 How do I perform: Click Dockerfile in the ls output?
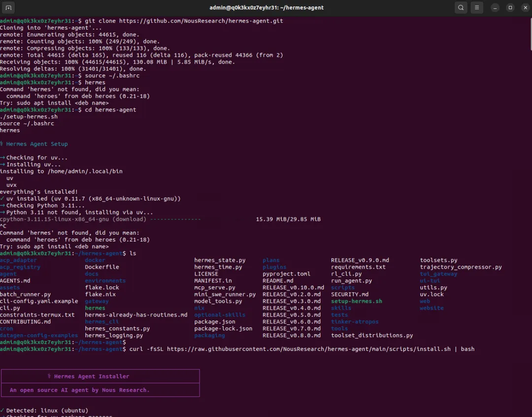pyautogui.click(x=102, y=267)
